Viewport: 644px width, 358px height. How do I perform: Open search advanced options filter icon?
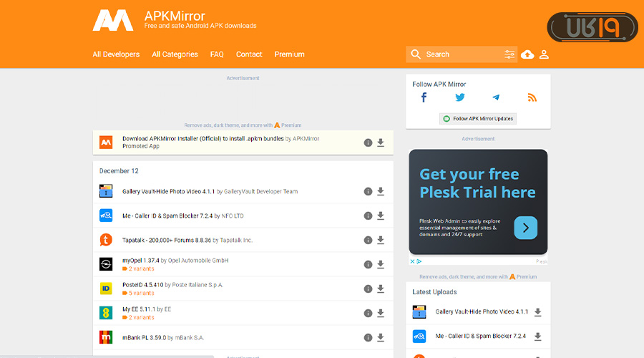pyautogui.click(x=509, y=54)
